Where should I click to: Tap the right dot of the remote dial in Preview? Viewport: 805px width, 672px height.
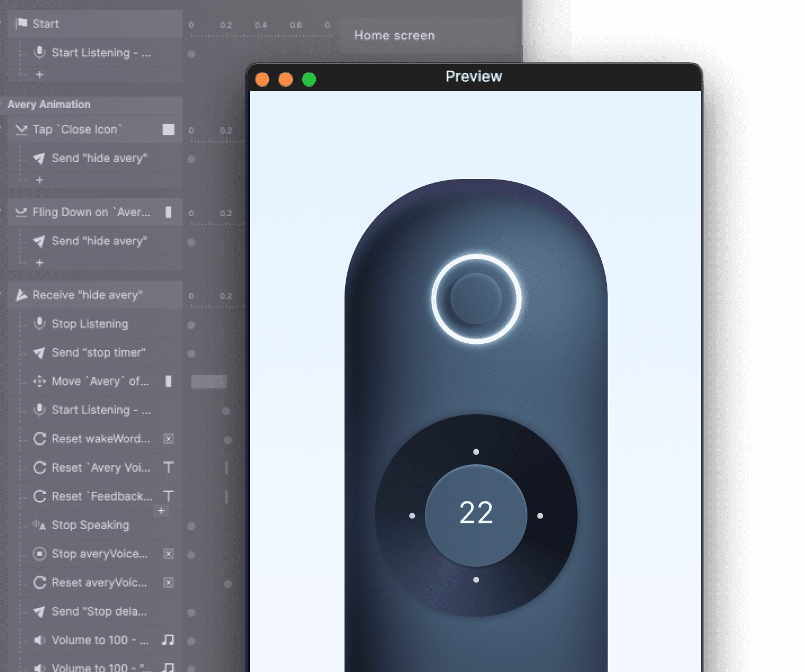[540, 516]
